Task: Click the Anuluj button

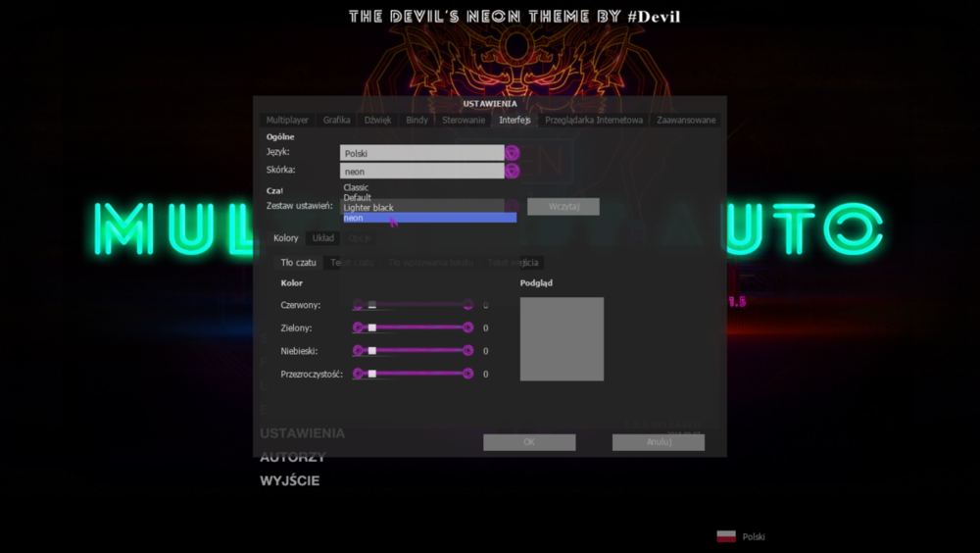Action: pyautogui.click(x=659, y=441)
